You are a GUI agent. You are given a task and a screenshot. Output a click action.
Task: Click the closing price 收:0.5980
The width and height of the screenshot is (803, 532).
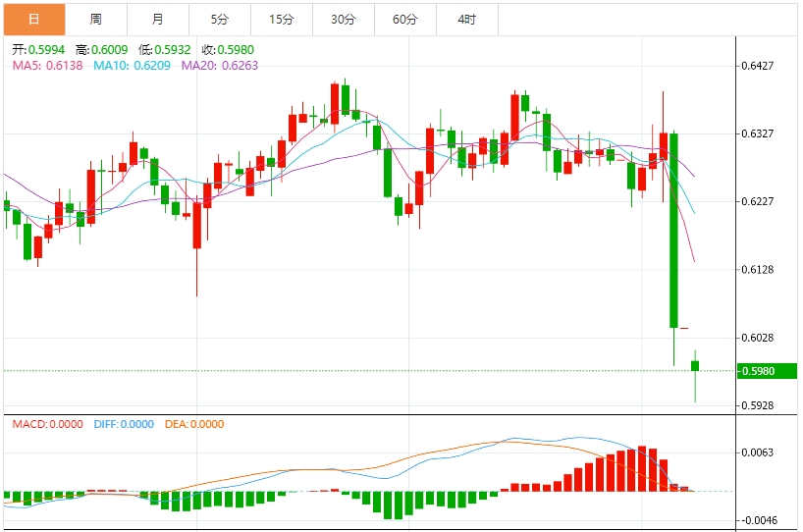click(x=228, y=50)
